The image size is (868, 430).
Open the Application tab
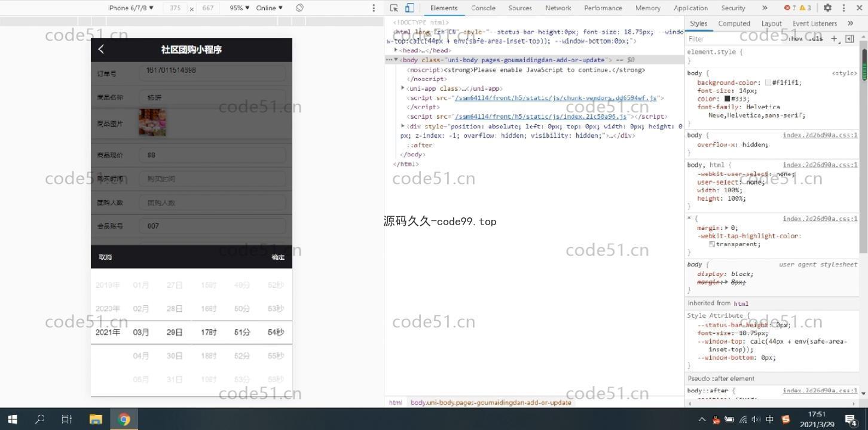(x=690, y=8)
